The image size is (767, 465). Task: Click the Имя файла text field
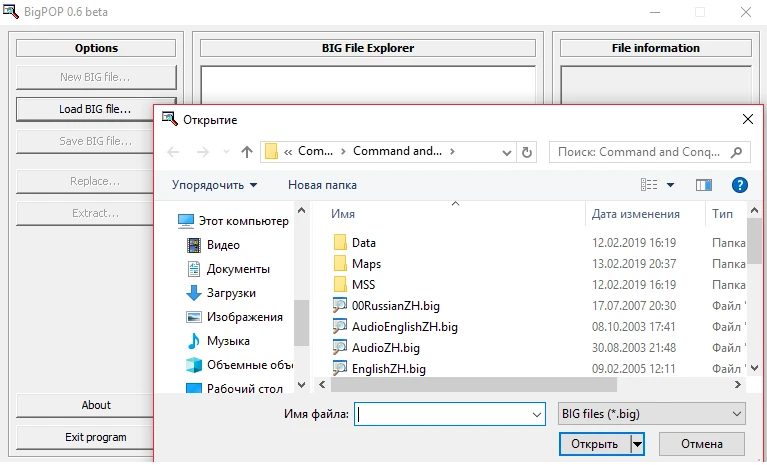click(x=443, y=415)
